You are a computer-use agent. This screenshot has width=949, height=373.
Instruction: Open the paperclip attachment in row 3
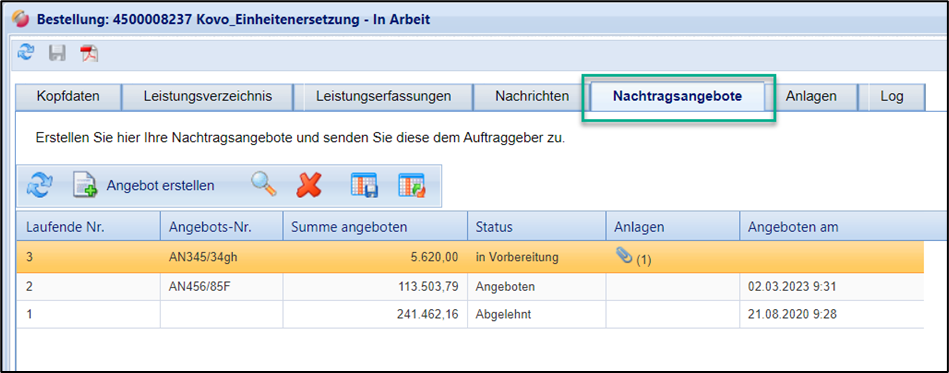(x=623, y=257)
